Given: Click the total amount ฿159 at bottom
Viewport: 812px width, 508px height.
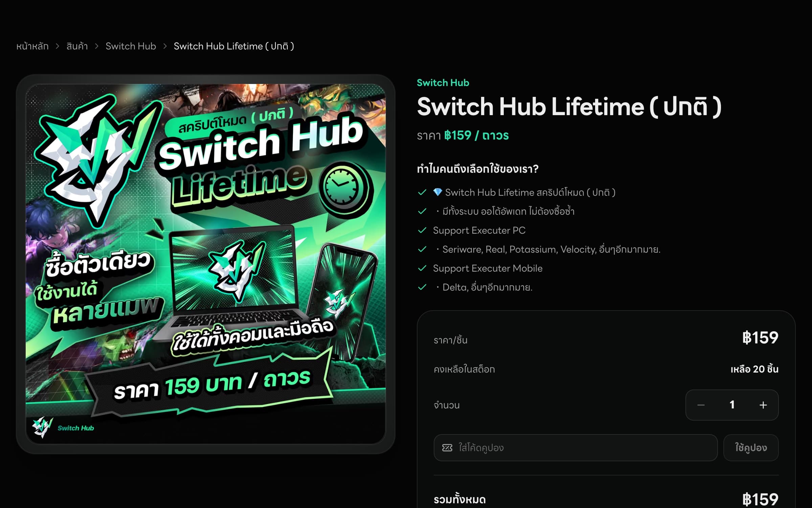Looking at the screenshot, I should point(760,500).
